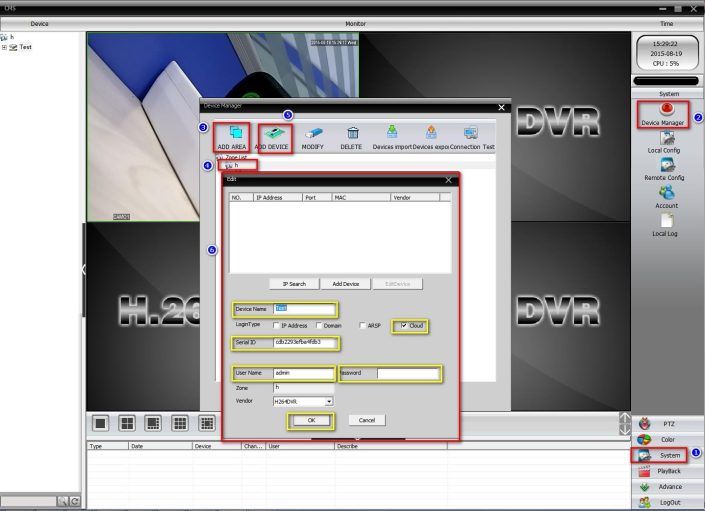Uncheck the Cloud login type checkbox
The height and width of the screenshot is (511, 705).
click(403, 326)
